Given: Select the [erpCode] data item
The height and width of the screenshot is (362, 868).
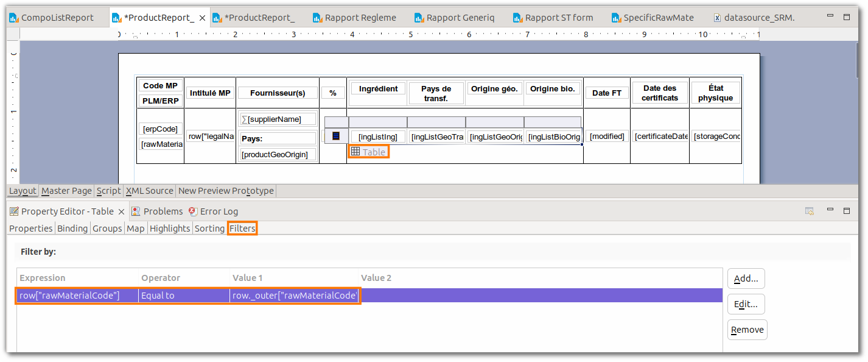Looking at the screenshot, I should [161, 129].
